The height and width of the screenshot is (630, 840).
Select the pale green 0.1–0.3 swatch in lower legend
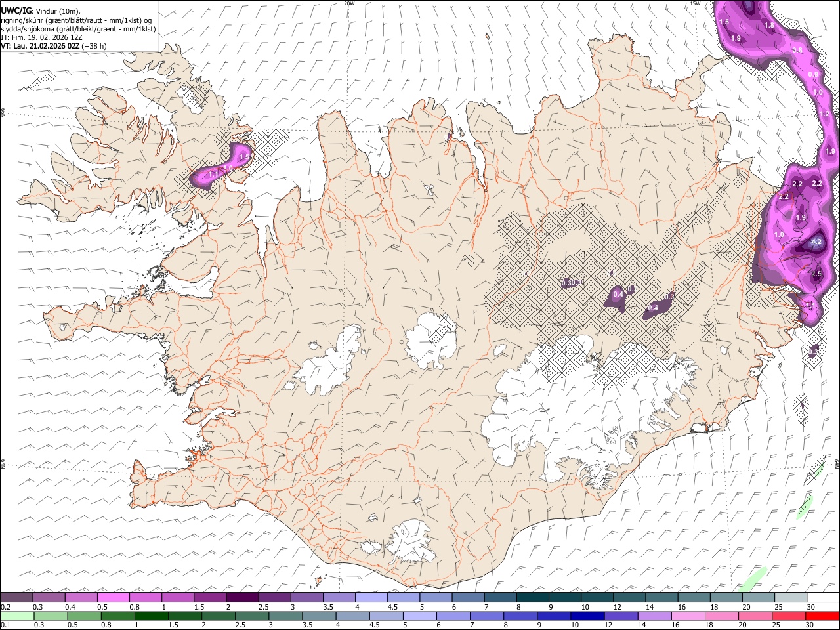17,616
